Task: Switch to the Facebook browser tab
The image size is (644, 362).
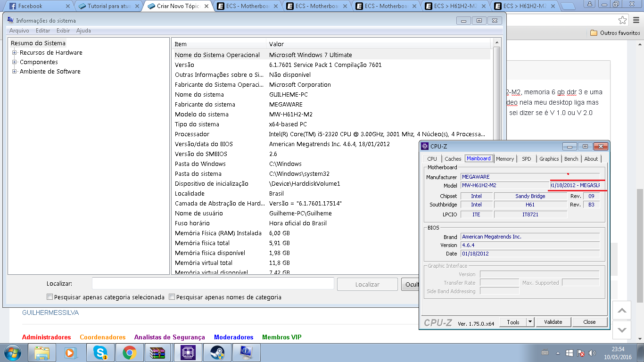Action: pos(38,6)
